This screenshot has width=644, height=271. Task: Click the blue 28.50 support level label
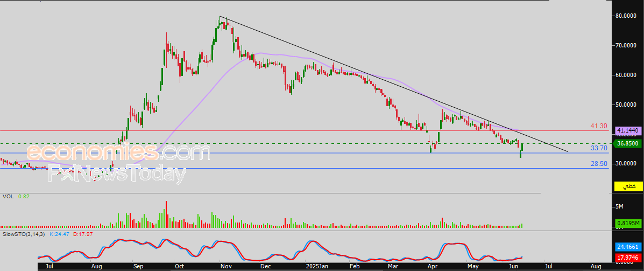599,164
